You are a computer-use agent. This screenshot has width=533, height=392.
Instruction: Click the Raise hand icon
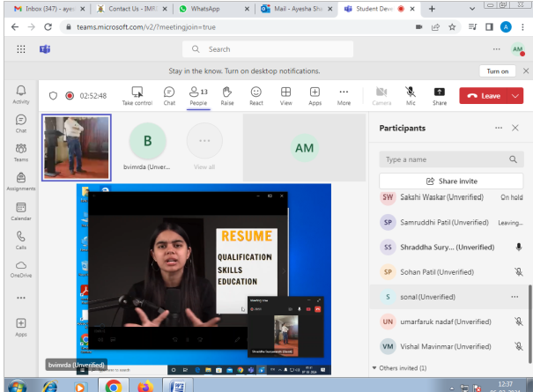pos(226,95)
